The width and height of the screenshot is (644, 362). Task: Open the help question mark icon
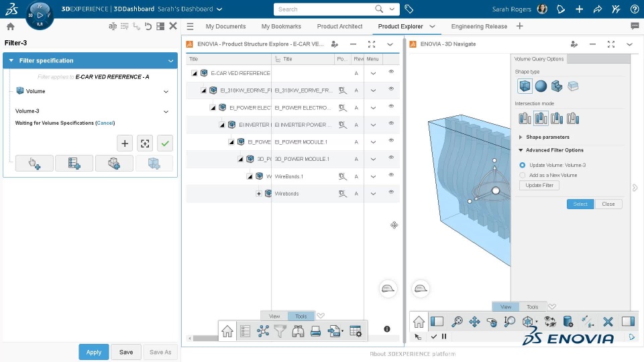point(635,9)
